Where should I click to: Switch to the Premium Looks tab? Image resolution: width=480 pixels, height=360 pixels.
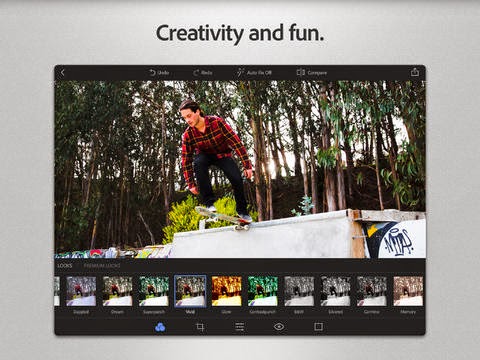(x=102, y=266)
